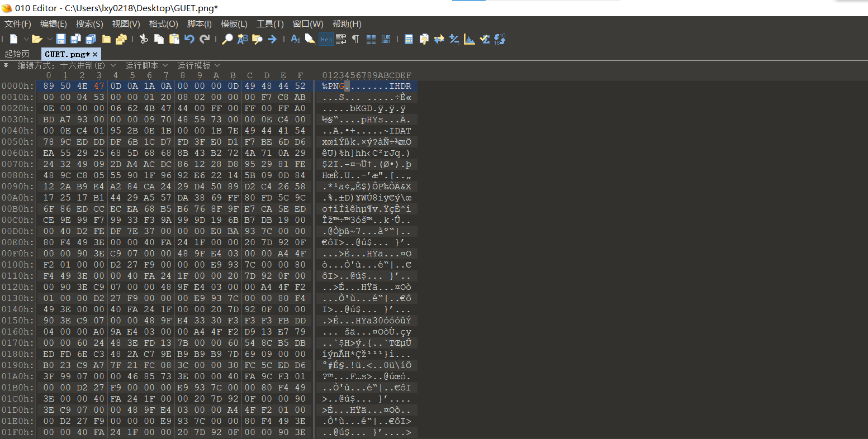868x439 pixels.
Task: Open the 运行模板 dropdown
Action: pyautogui.click(x=198, y=65)
